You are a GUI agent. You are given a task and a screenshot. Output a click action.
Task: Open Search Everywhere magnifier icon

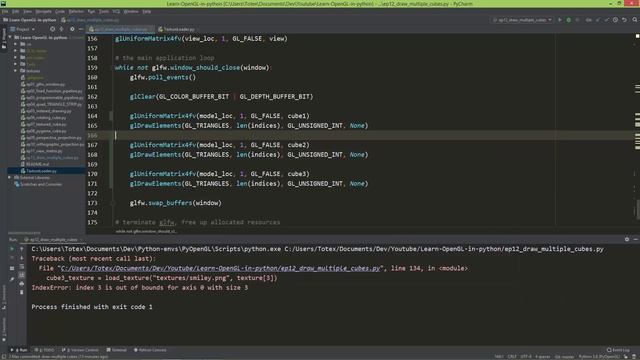point(635,20)
